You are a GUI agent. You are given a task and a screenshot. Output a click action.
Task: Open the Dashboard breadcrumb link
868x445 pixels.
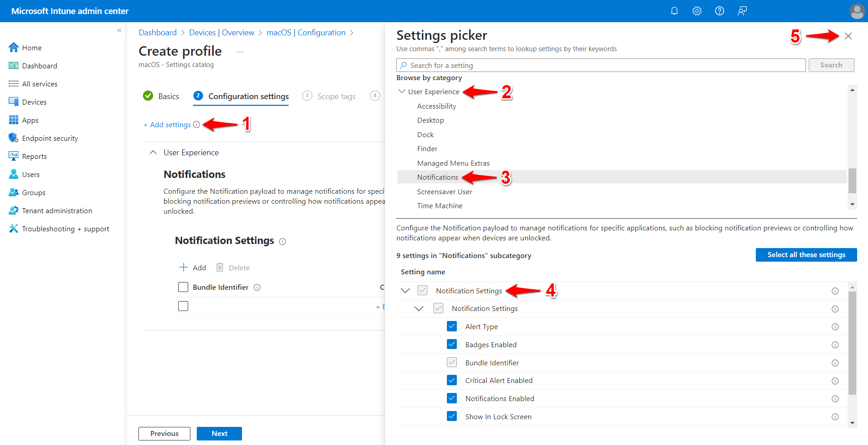coord(157,33)
